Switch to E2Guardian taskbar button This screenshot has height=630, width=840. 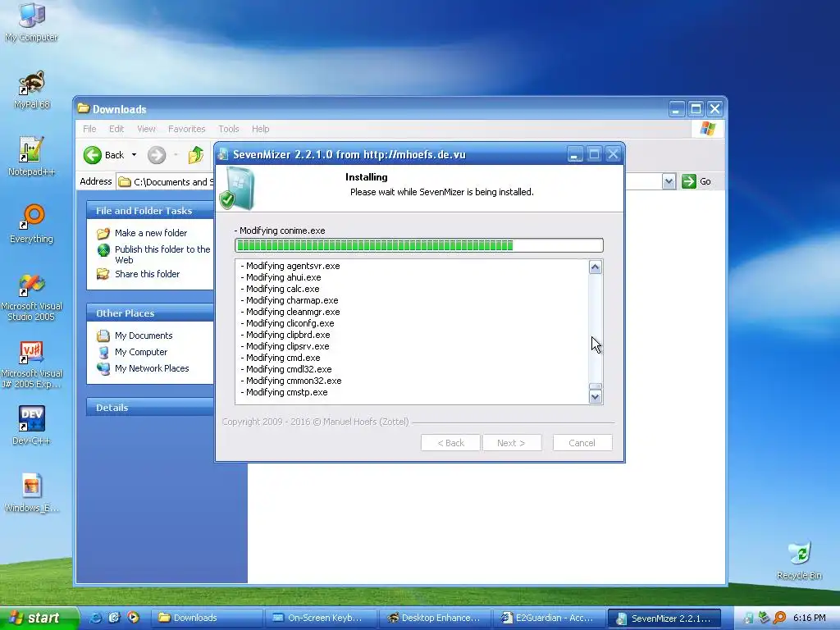(549, 618)
